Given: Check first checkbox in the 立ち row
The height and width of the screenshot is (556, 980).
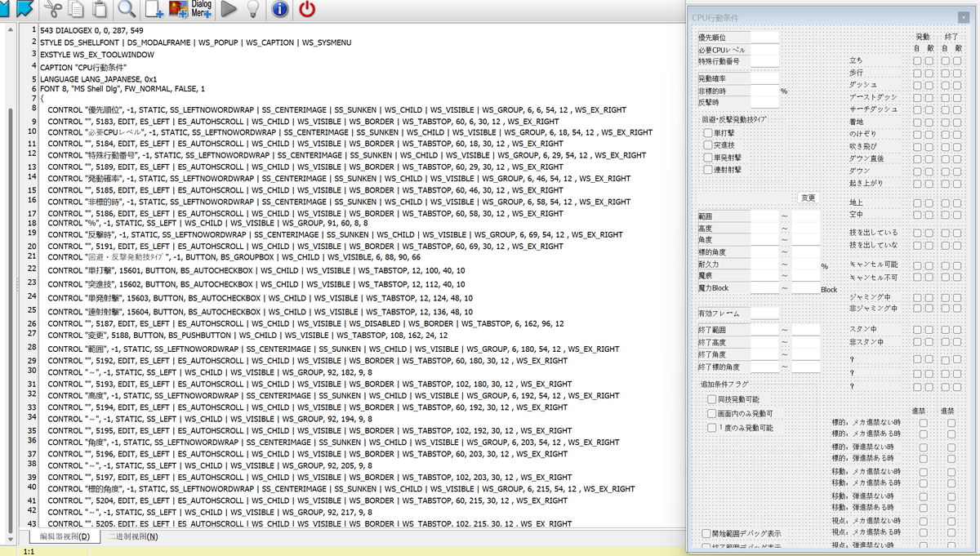Looking at the screenshot, I should click(x=918, y=60).
